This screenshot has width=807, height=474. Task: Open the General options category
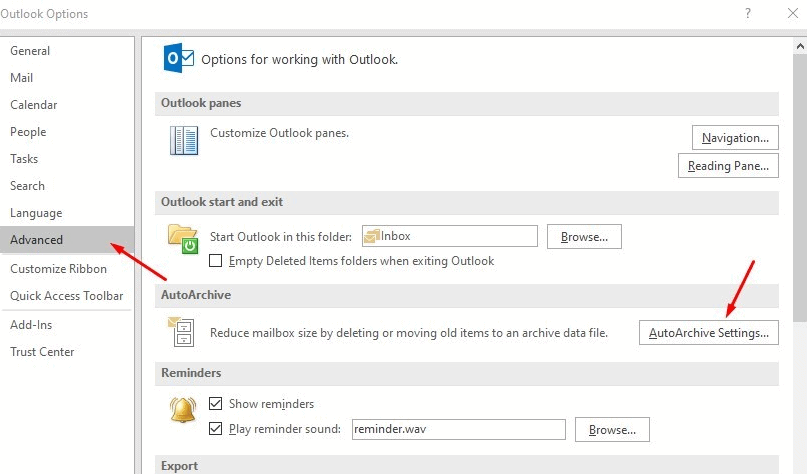[x=67, y=51]
